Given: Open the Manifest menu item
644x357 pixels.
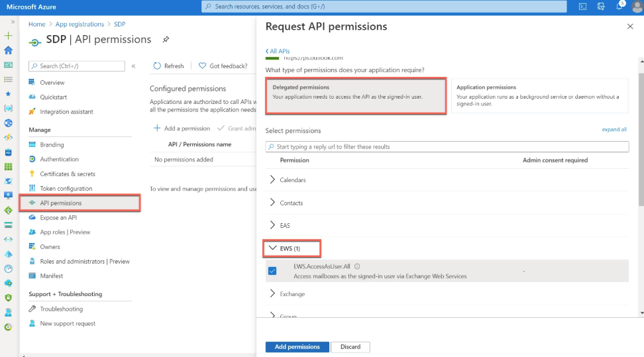Looking at the screenshot, I should (51, 276).
